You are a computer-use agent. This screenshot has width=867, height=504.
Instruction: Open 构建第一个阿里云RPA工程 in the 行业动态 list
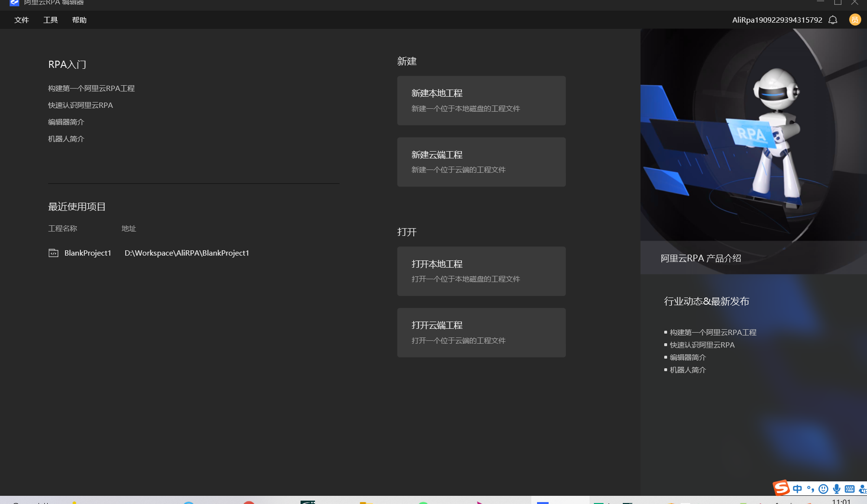click(713, 332)
